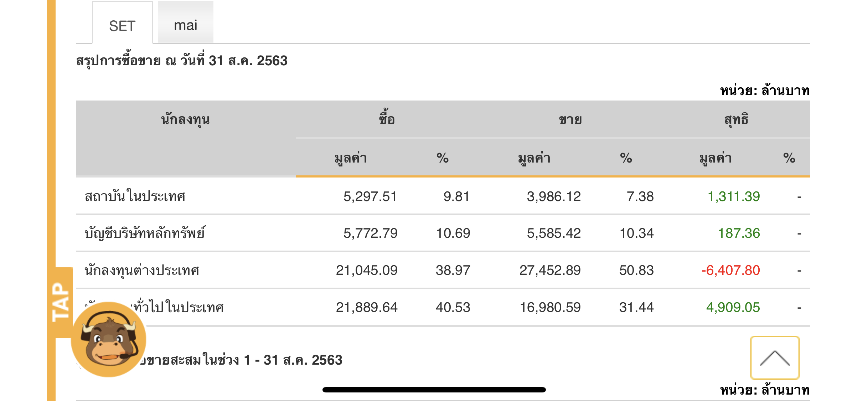Switch to the mai market tab
Viewport: 868px width, 401px height.
[x=186, y=25]
